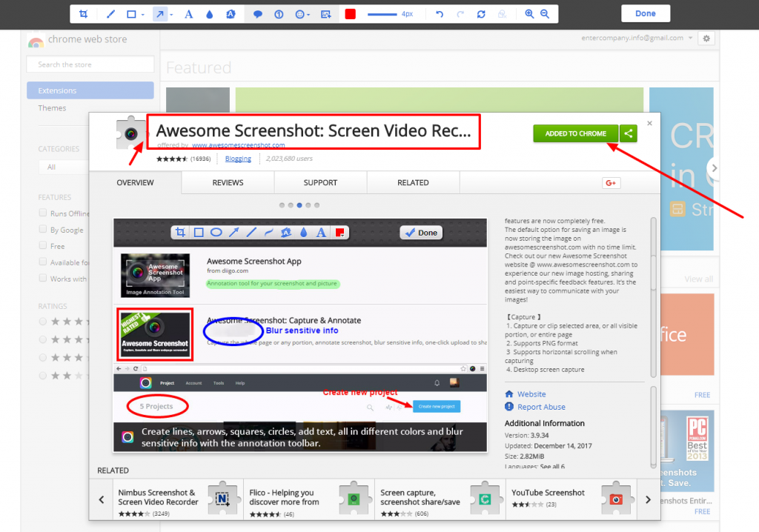Toggle the Free feature checkbox
The height and width of the screenshot is (532, 759).
43,245
